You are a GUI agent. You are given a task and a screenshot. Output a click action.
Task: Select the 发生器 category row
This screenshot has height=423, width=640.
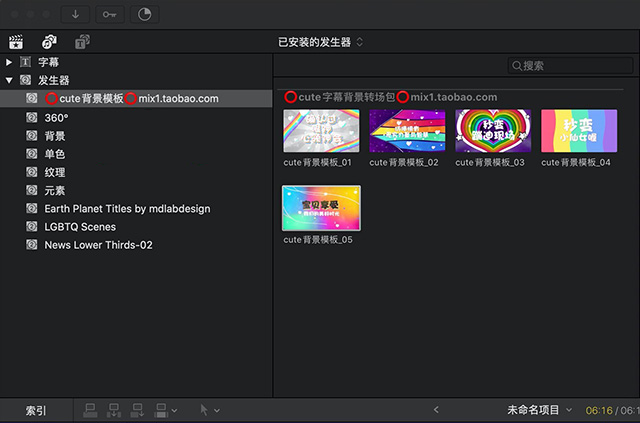[136, 80]
